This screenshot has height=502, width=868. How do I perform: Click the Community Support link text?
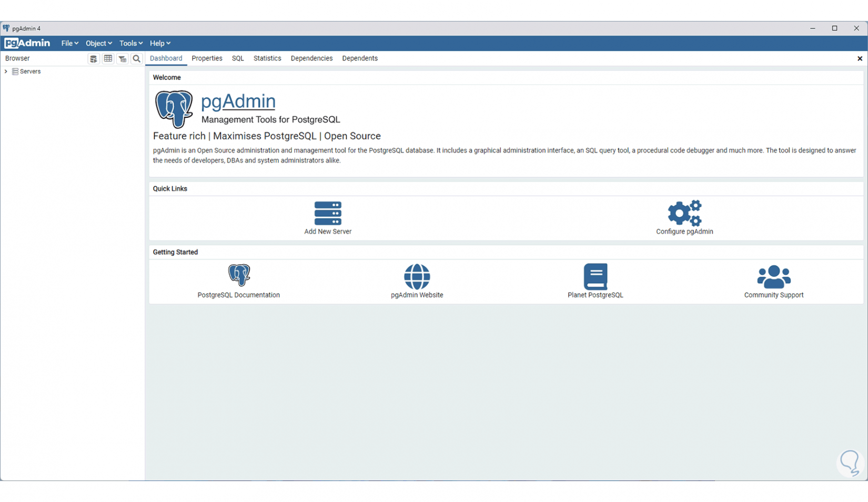[x=774, y=295]
